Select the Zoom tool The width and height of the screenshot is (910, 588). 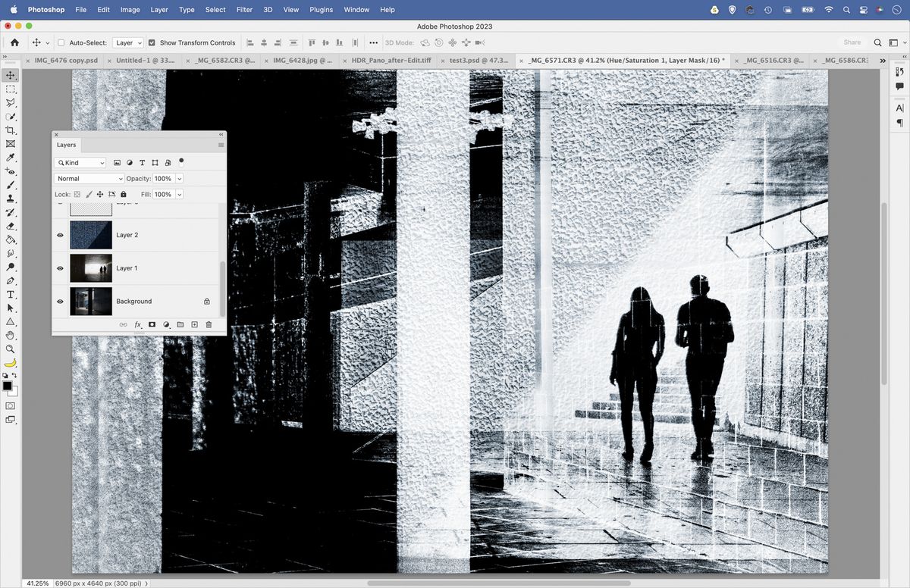(x=10, y=349)
